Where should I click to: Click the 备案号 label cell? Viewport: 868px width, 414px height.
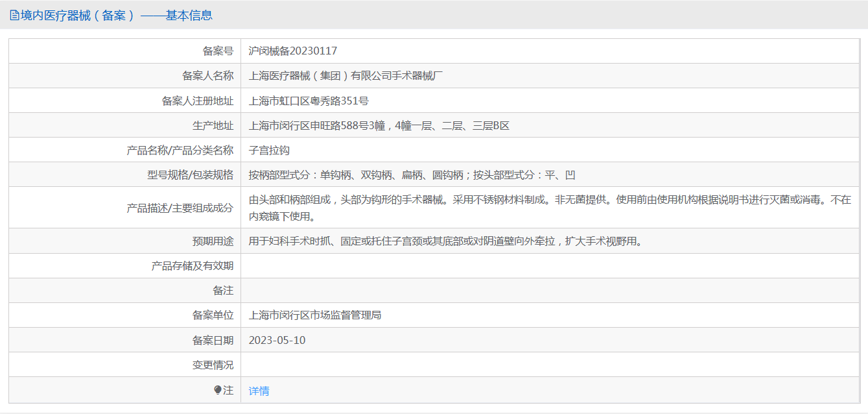tap(125, 51)
